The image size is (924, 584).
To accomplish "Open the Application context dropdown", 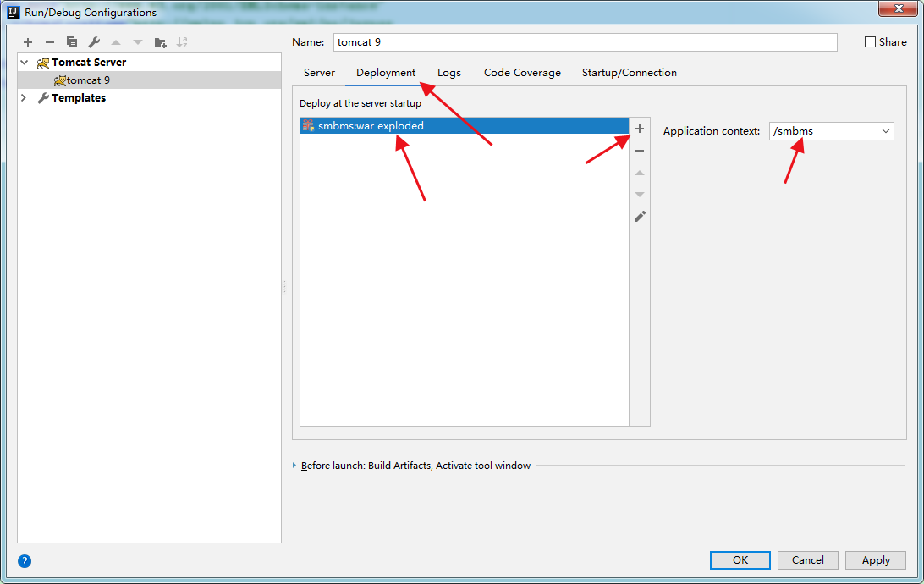I will (x=886, y=131).
